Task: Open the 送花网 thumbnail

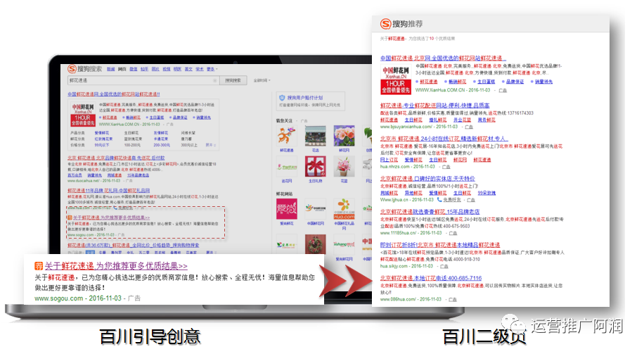Action: click(286, 167)
